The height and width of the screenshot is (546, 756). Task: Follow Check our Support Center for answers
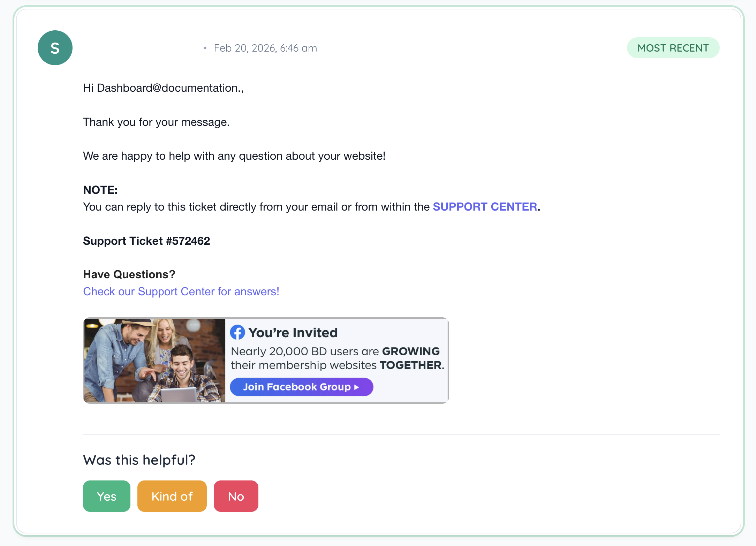pos(181,291)
